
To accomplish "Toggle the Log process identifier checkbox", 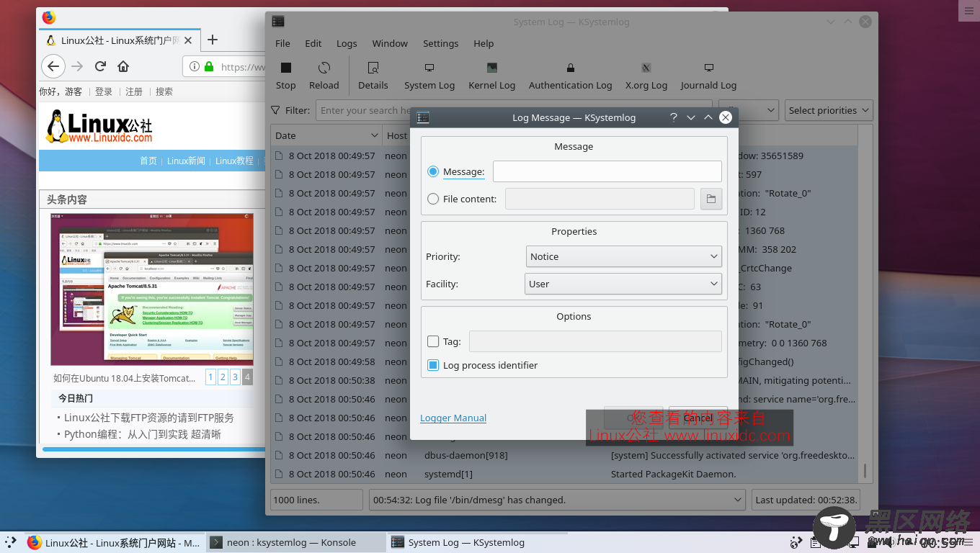I will coord(433,365).
